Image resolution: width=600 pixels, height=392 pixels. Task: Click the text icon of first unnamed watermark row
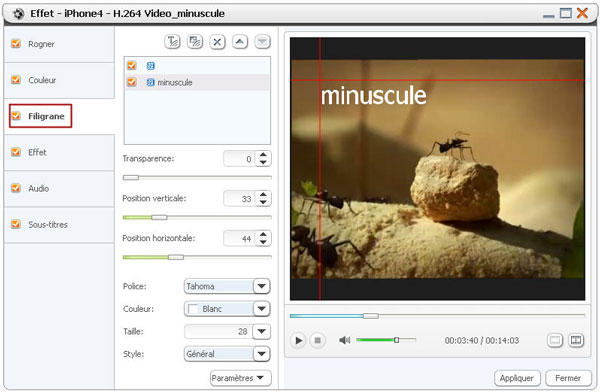[151, 66]
